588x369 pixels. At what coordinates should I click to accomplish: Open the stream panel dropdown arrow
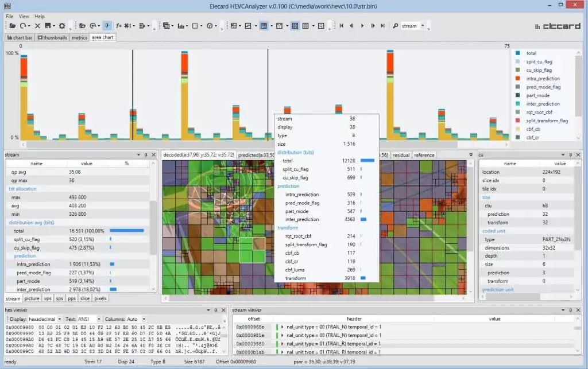(x=138, y=155)
